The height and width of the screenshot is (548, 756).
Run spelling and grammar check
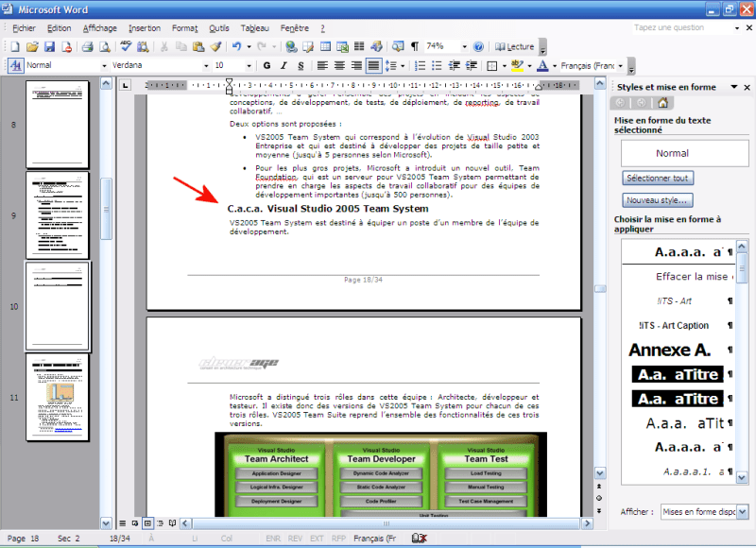coord(126,46)
